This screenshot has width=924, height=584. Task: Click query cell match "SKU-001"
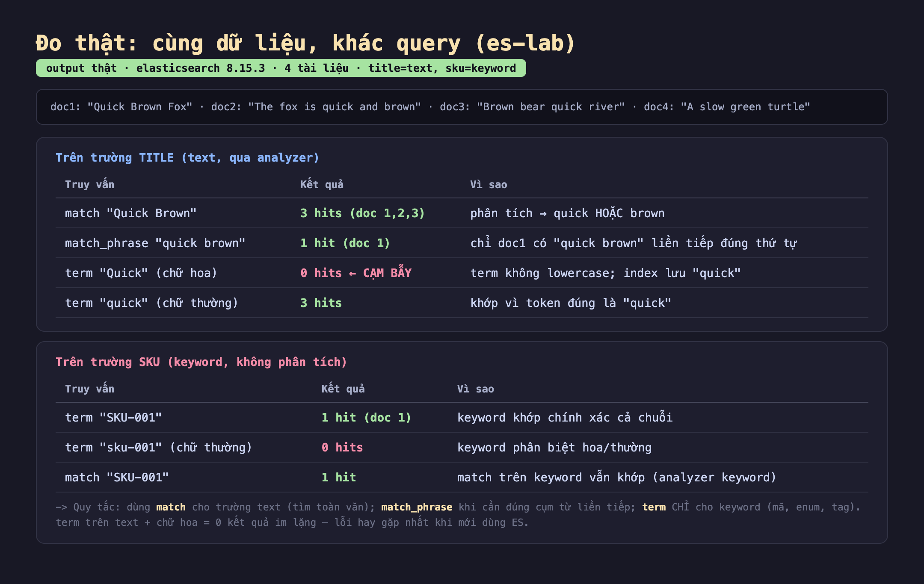pos(117,478)
